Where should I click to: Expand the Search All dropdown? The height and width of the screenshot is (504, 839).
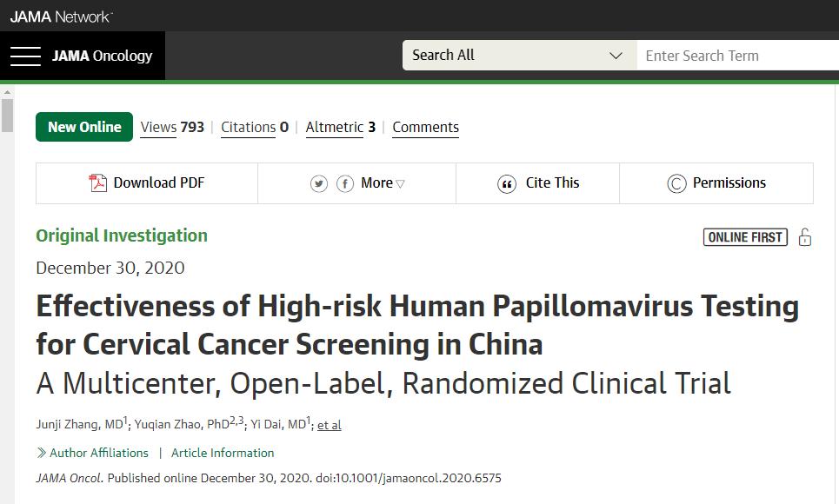[518, 56]
